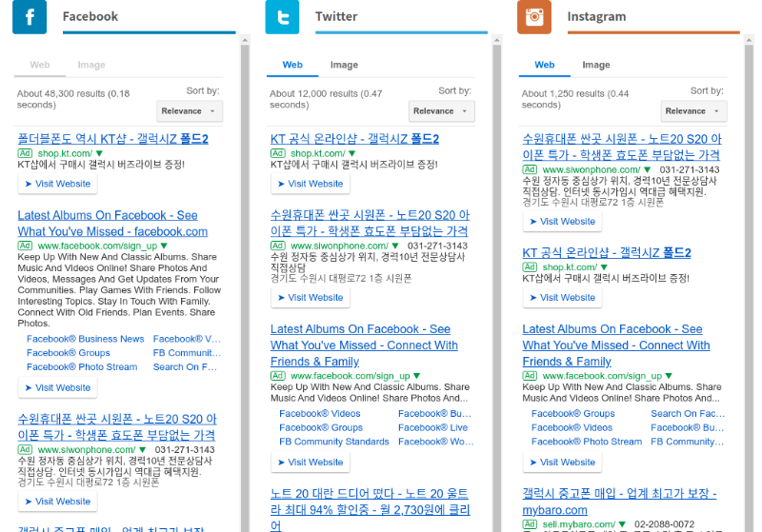Open Facebook® Business News sitelink
Viewport: 762px width, 532px height.
[85, 339]
